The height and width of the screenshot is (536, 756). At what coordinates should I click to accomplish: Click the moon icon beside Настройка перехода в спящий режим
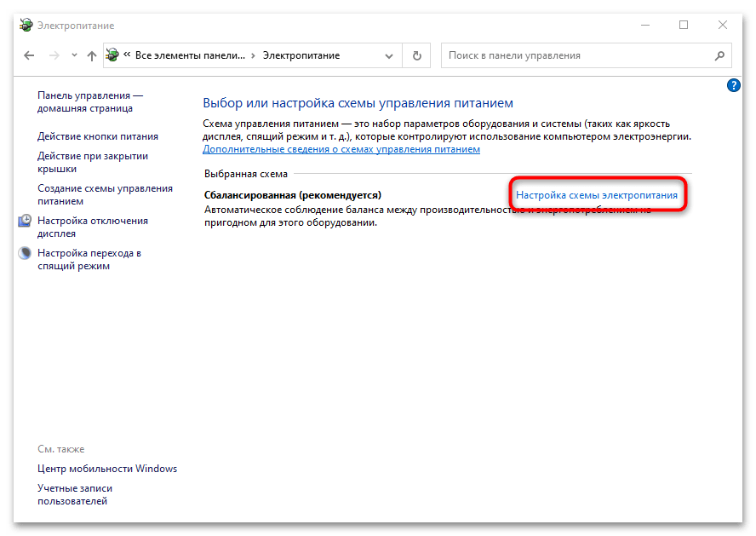26,254
